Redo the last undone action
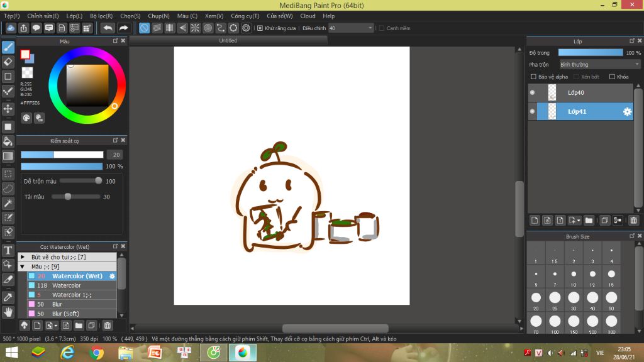The image size is (644, 362). point(123,28)
